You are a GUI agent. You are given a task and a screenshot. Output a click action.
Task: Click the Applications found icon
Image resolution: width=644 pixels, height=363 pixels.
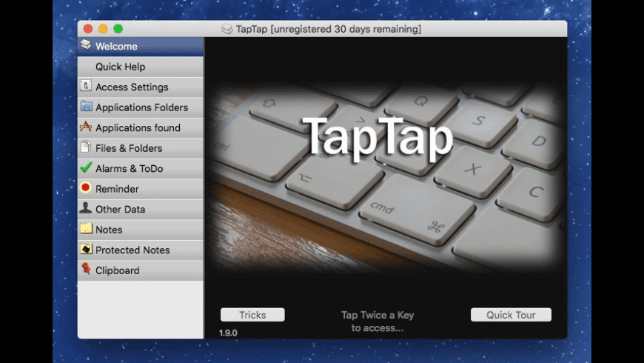(85, 126)
